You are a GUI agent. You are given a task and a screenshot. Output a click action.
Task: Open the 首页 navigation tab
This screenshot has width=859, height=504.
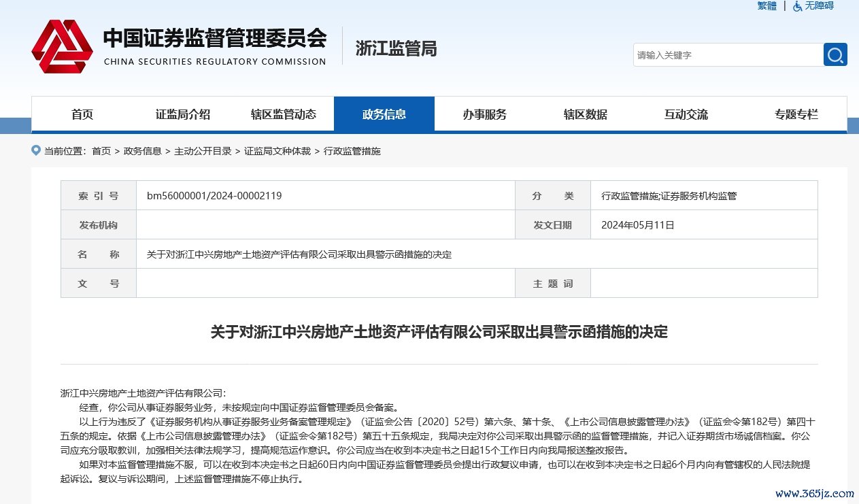click(82, 114)
